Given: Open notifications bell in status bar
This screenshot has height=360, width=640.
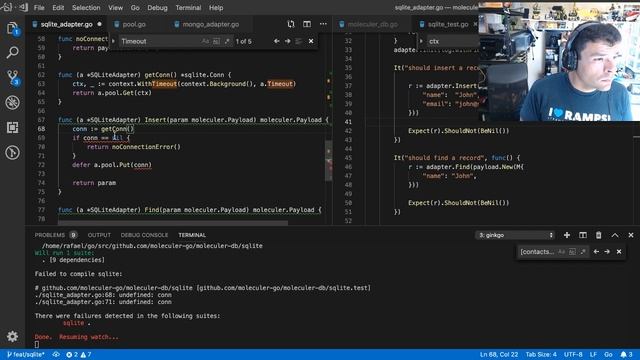Looking at the screenshot, I should pyautogui.click(x=626, y=355).
